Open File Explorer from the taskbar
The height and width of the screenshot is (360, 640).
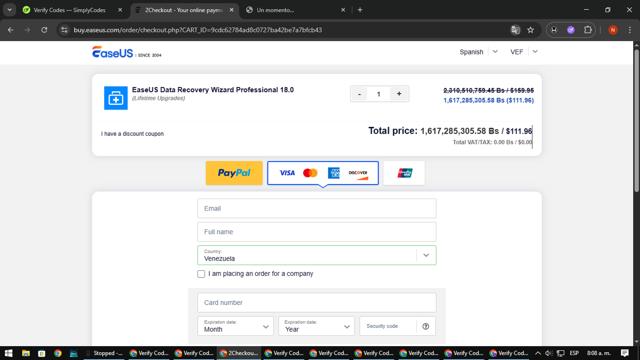[25, 353]
